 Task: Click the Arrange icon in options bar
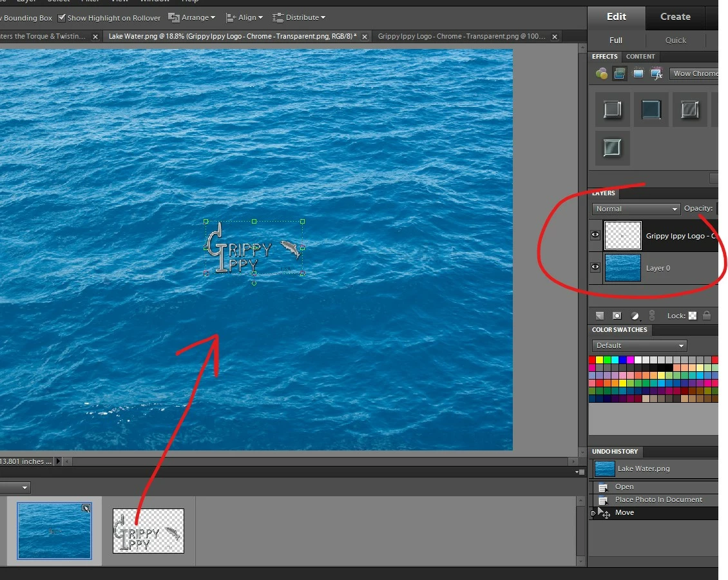point(174,17)
